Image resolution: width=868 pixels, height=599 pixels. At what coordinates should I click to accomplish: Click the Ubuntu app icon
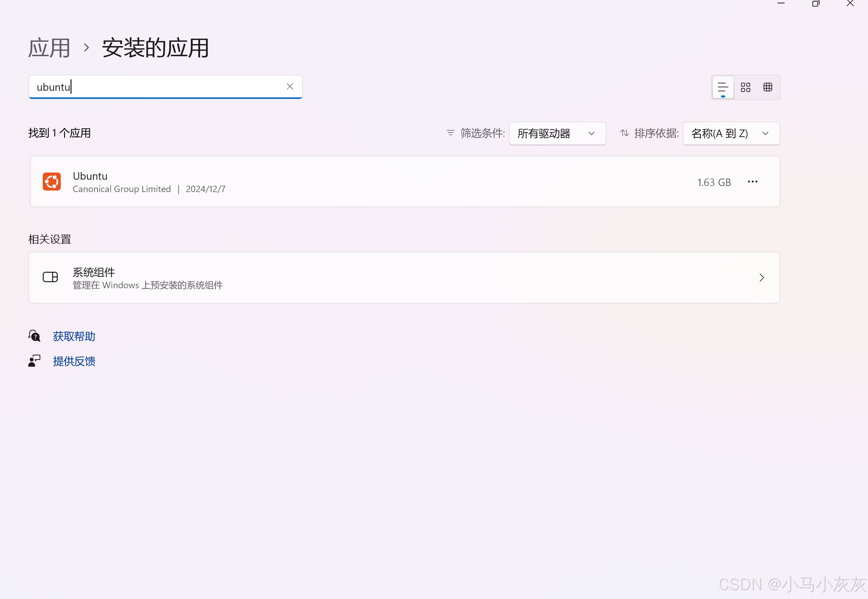coord(52,182)
